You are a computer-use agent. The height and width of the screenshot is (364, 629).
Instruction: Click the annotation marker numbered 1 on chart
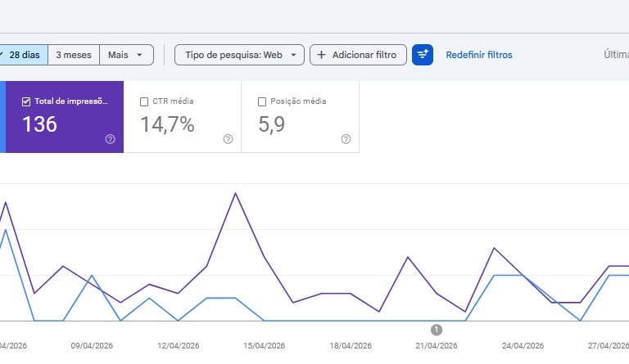[x=437, y=330]
